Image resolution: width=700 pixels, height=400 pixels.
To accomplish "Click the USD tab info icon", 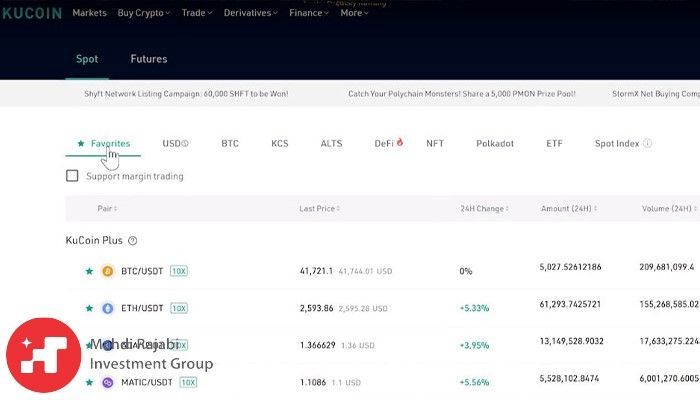I will (185, 144).
